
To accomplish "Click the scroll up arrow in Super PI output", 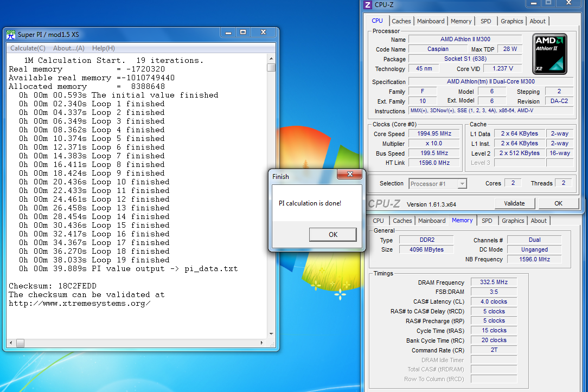I will coord(271,59).
